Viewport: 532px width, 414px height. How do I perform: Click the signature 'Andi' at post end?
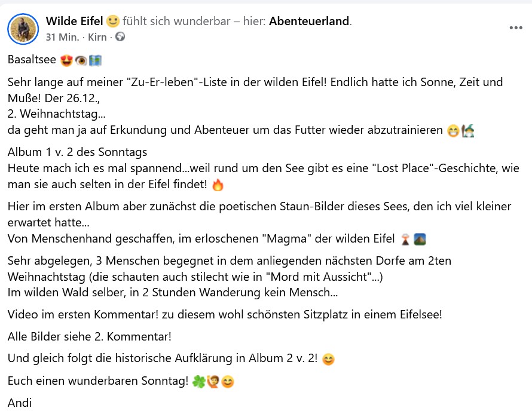click(19, 403)
